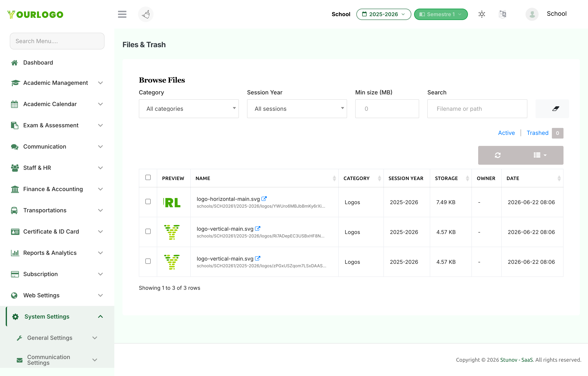Expand Finance & Accounting chevron
This screenshot has height=376, width=588.
click(100, 189)
